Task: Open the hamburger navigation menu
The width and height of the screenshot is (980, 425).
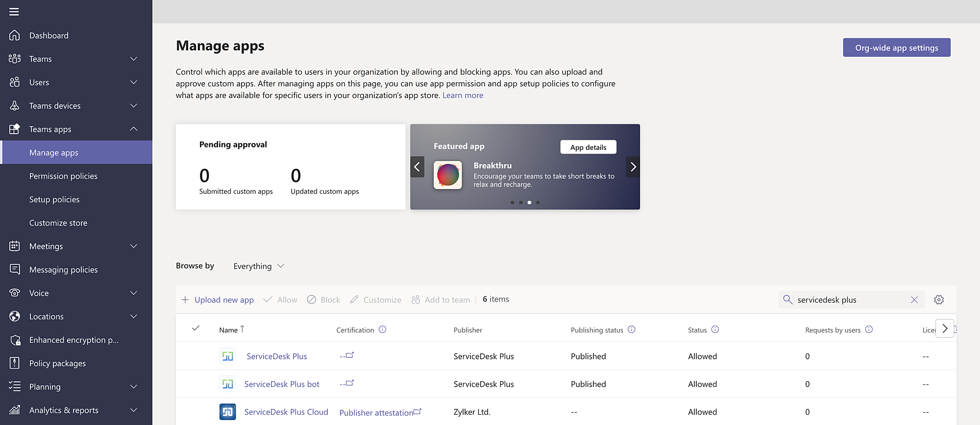Action: coord(14,12)
